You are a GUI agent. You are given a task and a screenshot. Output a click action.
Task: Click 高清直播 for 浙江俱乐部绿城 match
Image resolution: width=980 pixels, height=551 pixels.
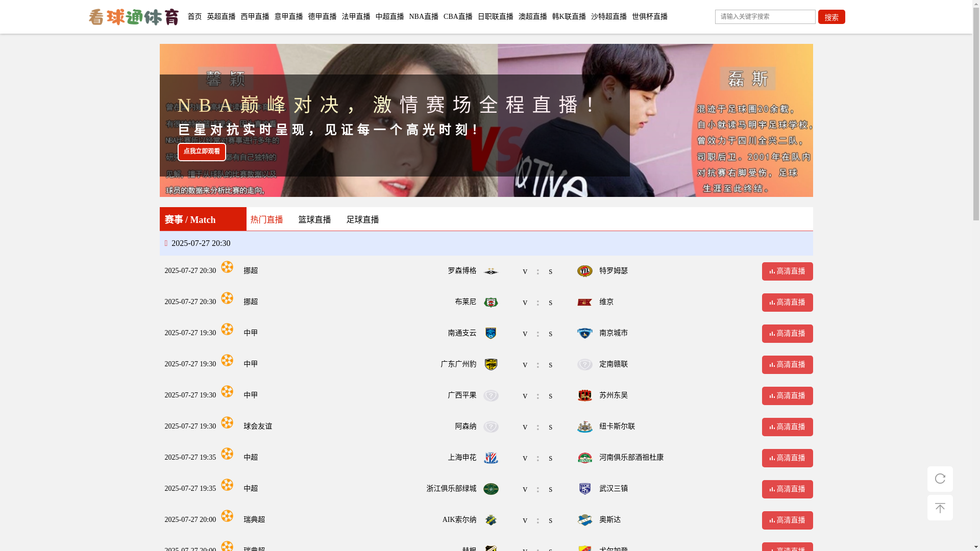[x=787, y=489]
